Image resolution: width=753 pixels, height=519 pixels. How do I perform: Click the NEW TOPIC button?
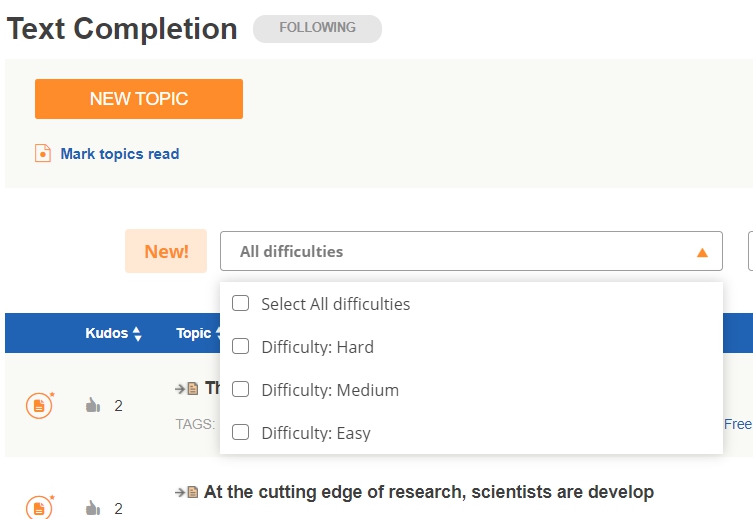point(139,99)
